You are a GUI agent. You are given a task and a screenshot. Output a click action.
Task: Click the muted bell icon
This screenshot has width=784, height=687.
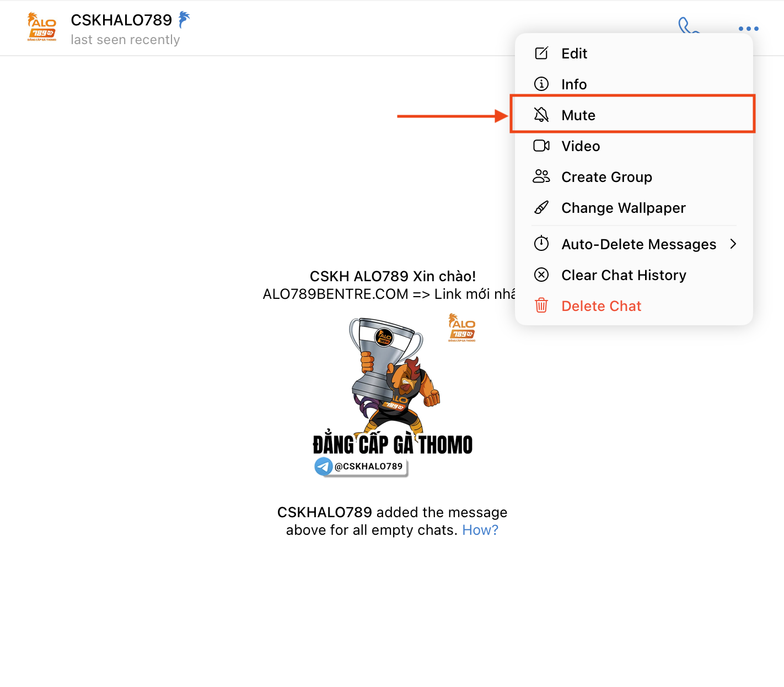coord(541,115)
